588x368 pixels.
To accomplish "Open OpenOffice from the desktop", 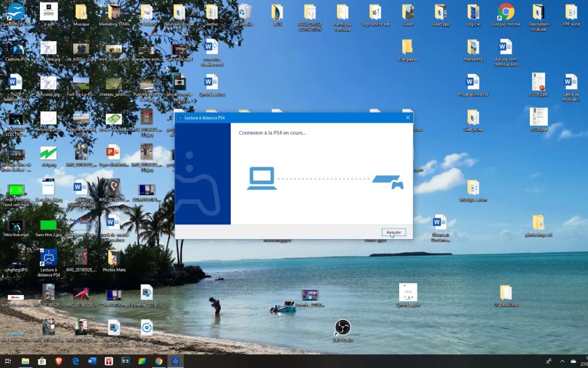I will [15, 12].
